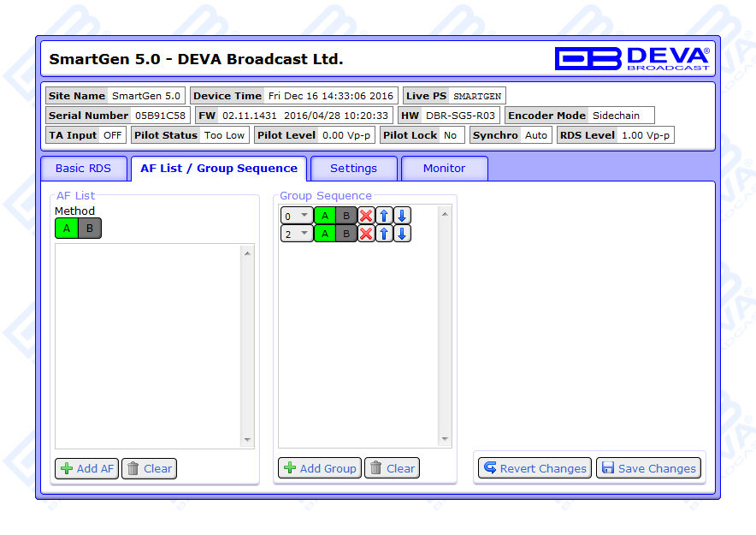Click Revert Changes
This screenshot has height=535, width=756.
(535, 468)
